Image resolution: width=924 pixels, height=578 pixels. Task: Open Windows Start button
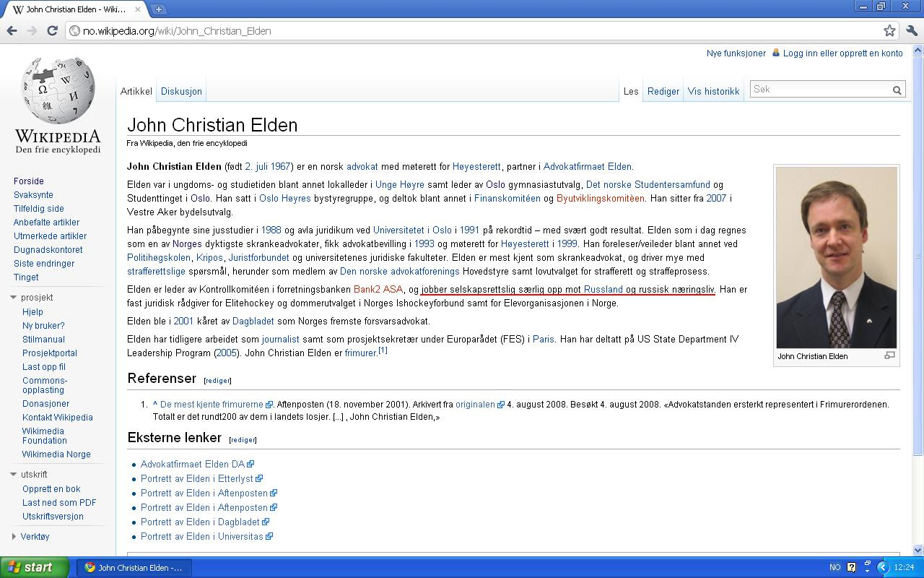click(35, 567)
